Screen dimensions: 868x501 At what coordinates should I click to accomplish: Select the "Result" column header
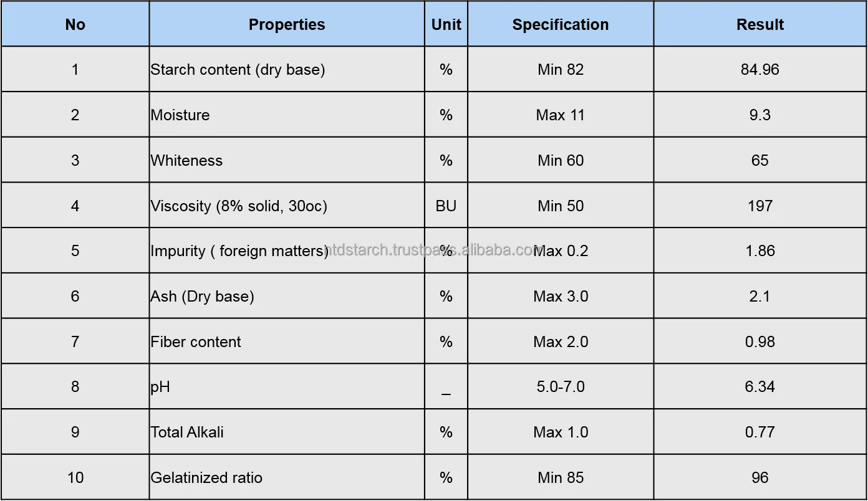tap(759, 24)
